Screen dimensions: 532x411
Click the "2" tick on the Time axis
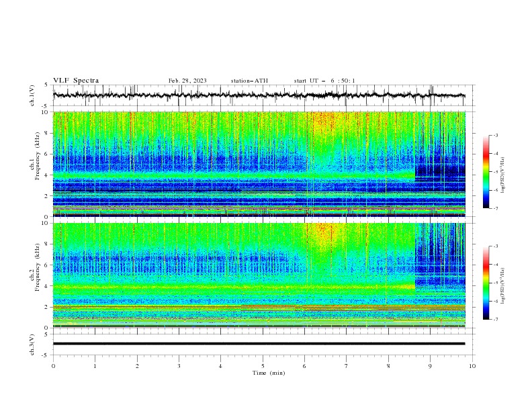pyautogui.click(x=137, y=366)
